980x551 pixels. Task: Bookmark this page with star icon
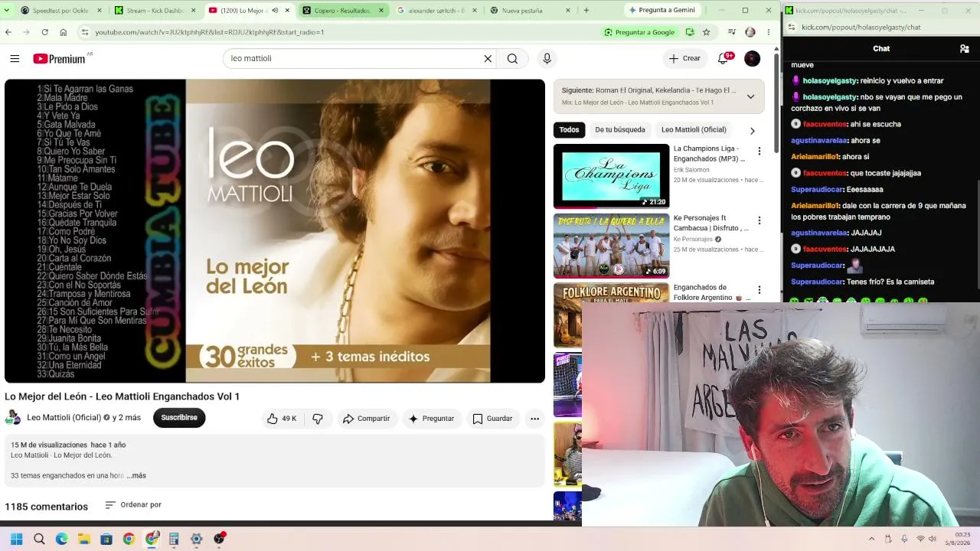(x=706, y=32)
